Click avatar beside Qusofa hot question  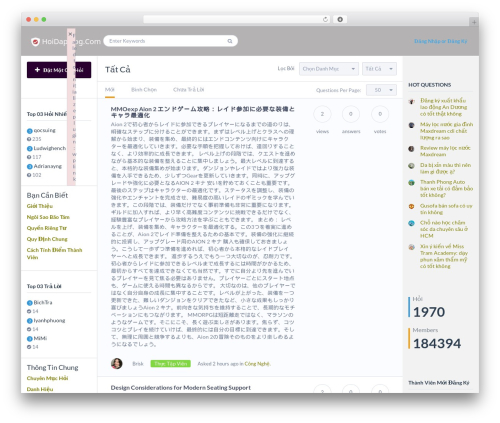pos(412,207)
